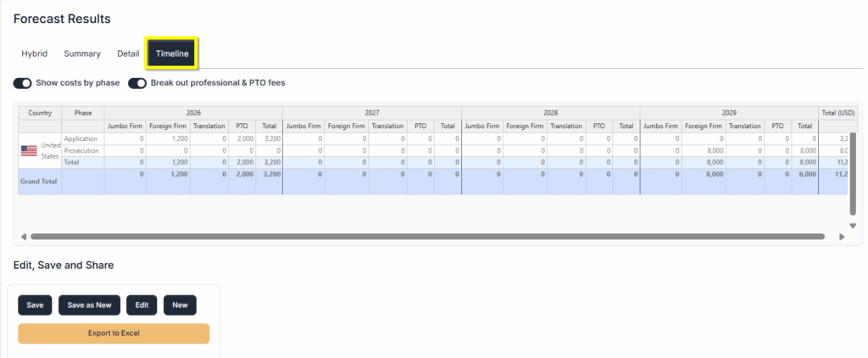Viewport: 868px width, 358px height.
Task: Toggle Show costs by phase switch
Action: tap(23, 83)
